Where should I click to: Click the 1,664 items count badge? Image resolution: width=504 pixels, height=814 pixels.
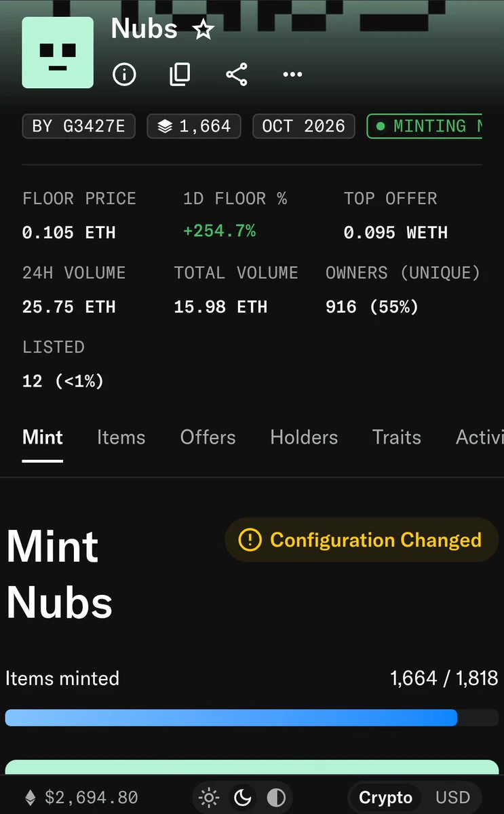(194, 126)
